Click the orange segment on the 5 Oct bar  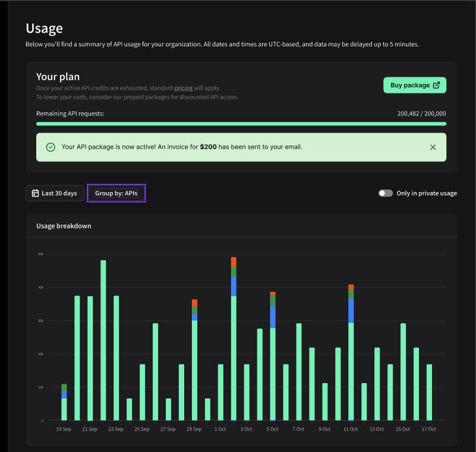pyautogui.click(x=273, y=293)
